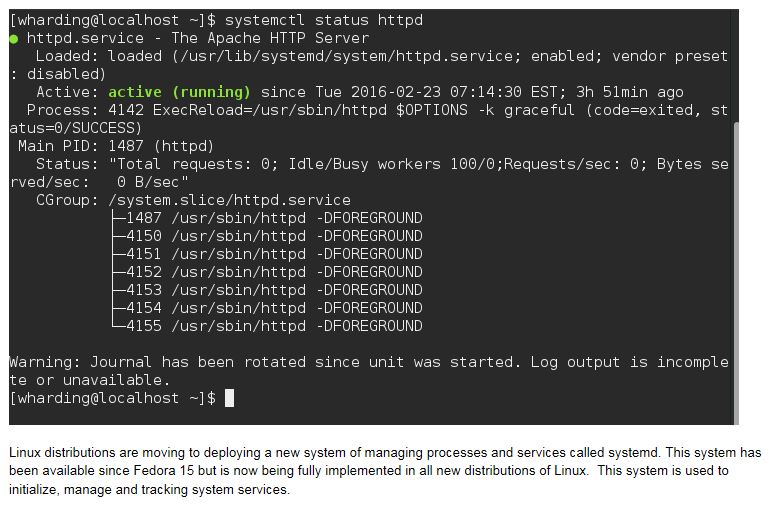This screenshot has width=775, height=511.
Task: Click the terminal cursor block at the prompt
Action: [229, 398]
